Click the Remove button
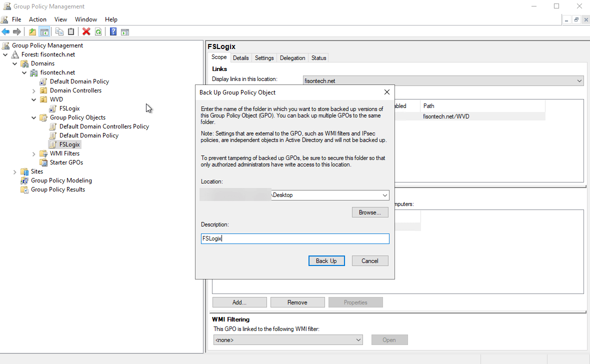This screenshot has height=364, width=590. [297, 302]
